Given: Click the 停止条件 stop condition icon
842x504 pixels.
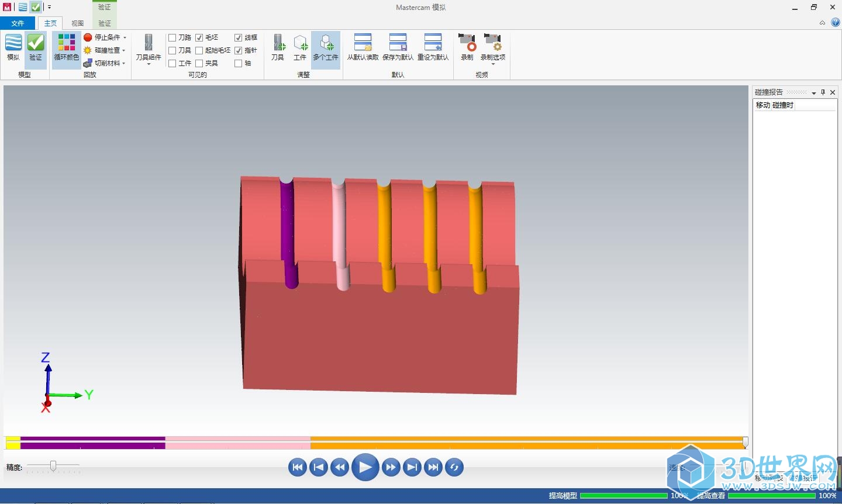Looking at the screenshot, I should pyautogui.click(x=88, y=37).
